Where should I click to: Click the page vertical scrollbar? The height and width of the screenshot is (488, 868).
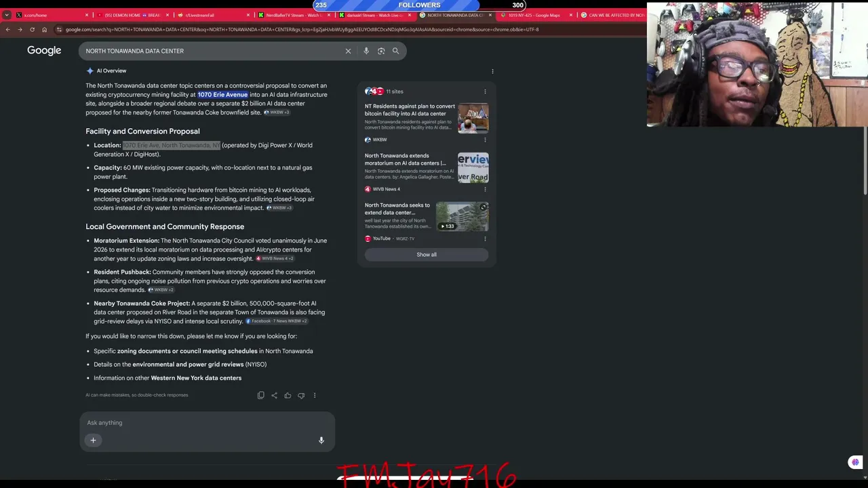pos(865,160)
